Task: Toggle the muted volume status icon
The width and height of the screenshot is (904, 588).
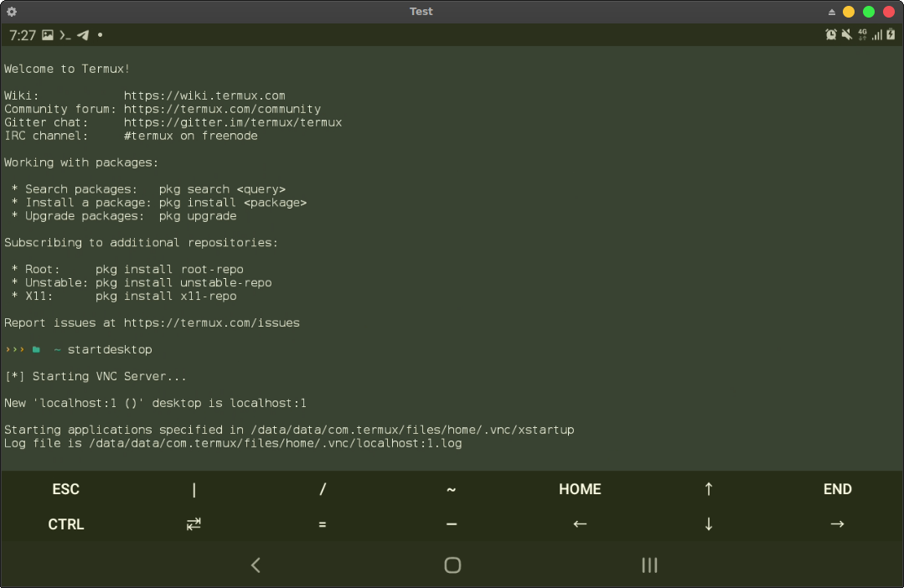Action: pos(846,34)
